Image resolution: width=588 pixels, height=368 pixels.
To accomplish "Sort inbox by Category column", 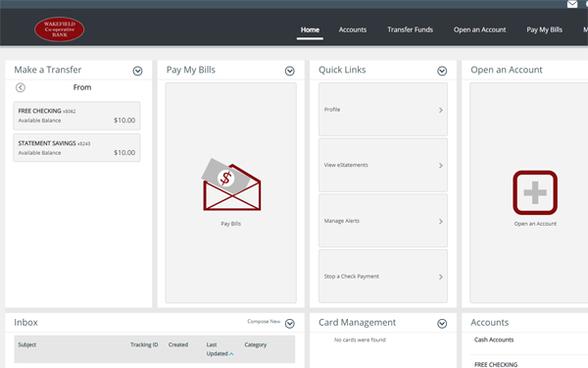I will pyautogui.click(x=256, y=344).
